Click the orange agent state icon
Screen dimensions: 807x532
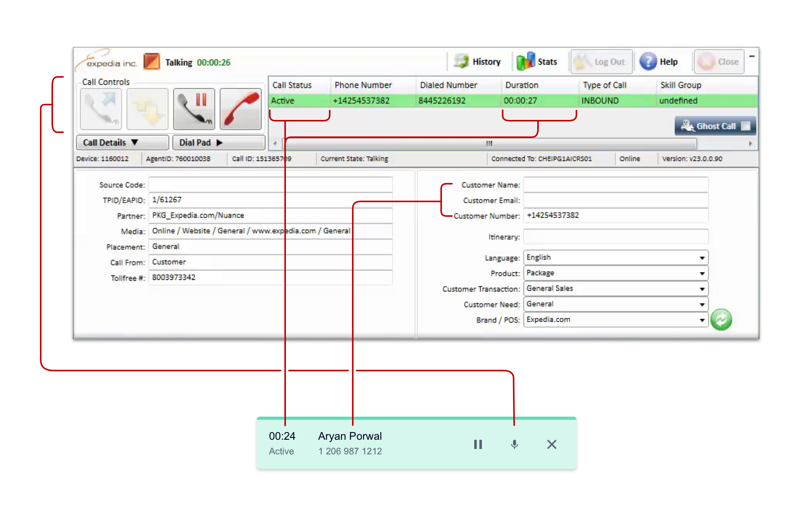click(x=151, y=62)
